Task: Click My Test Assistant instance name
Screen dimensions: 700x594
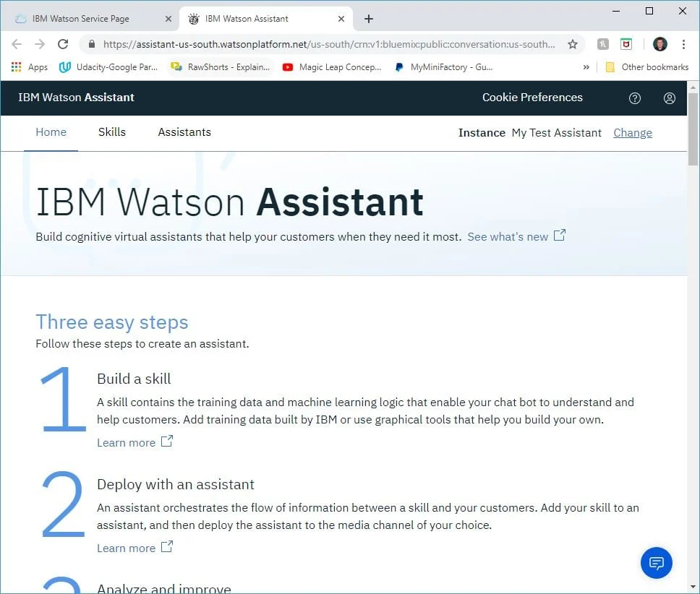Action: tap(556, 132)
